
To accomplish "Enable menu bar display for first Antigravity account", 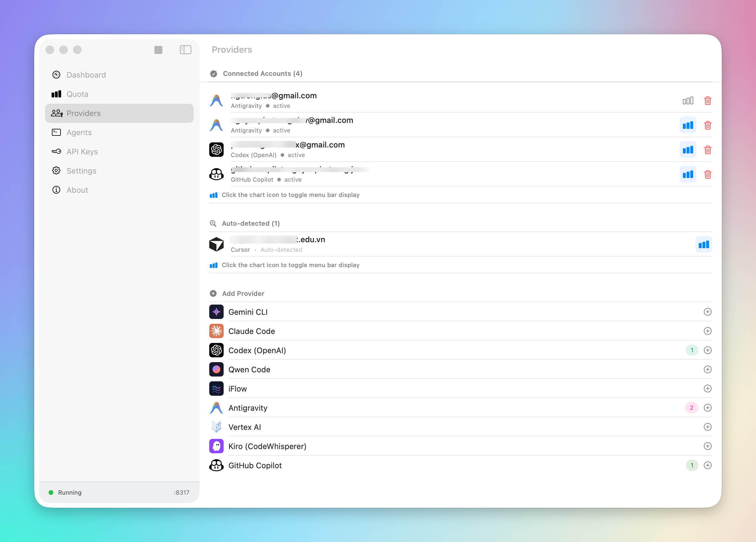I will click(688, 101).
